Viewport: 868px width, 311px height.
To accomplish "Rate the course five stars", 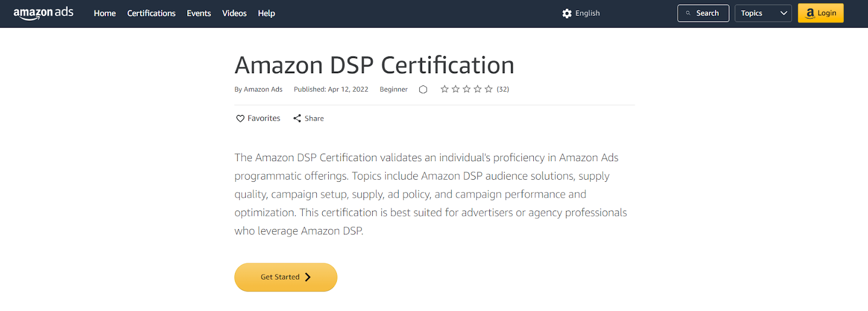I will pyautogui.click(x=489, y=89).
